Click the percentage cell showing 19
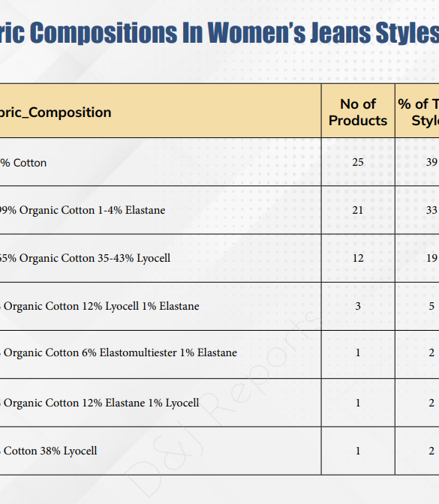439x504 pixels. [x=417, y=258]
